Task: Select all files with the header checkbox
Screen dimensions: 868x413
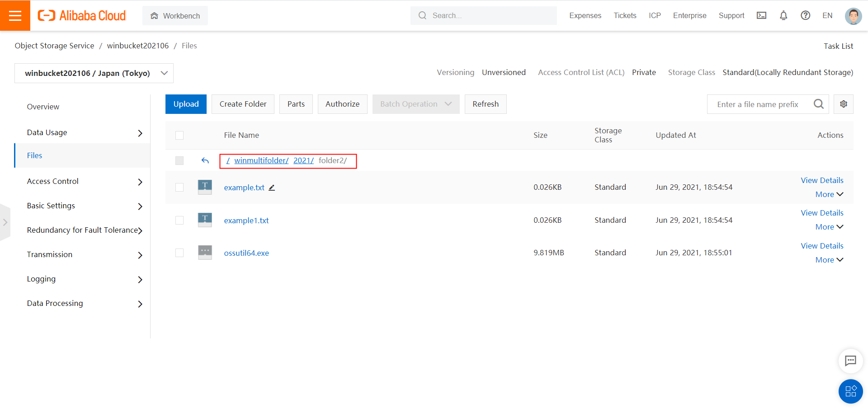Action: click(x=179, y=135)
